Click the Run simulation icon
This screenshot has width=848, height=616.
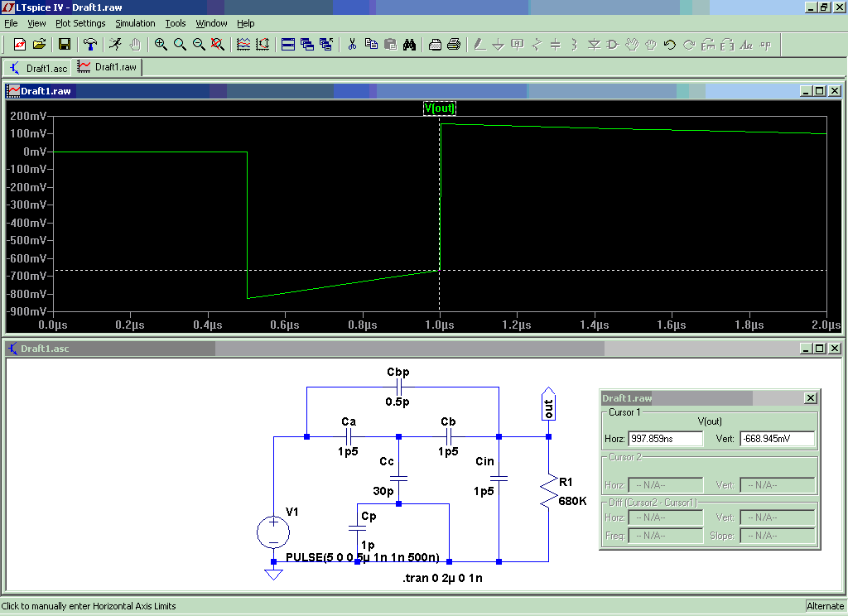point(115,45)
